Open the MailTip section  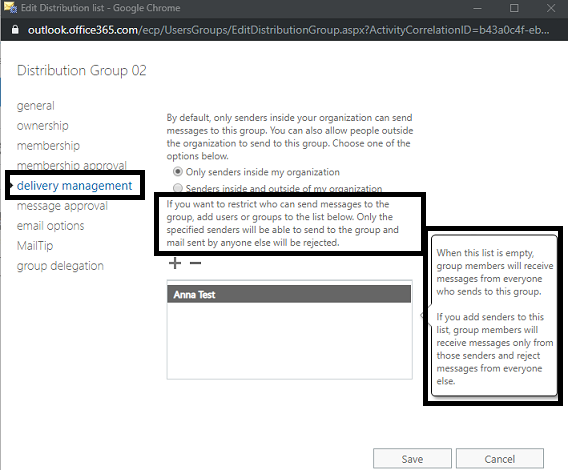pyautogui.click(x=35, y=246)
